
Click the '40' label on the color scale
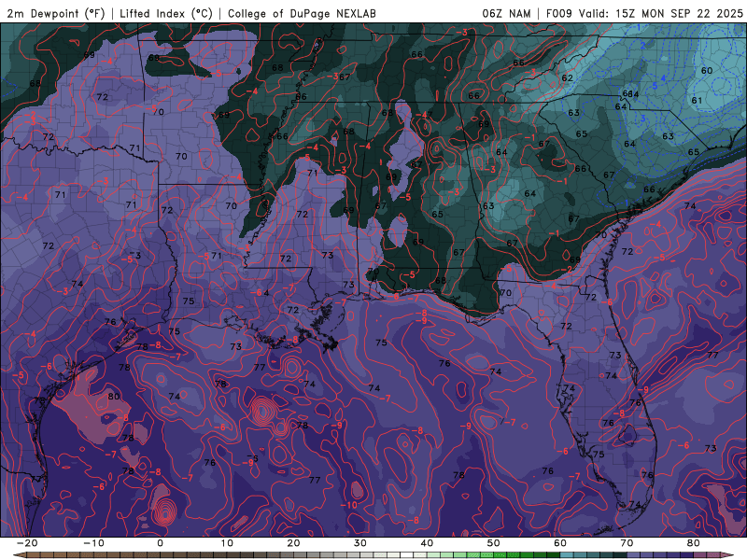(427, 543)
